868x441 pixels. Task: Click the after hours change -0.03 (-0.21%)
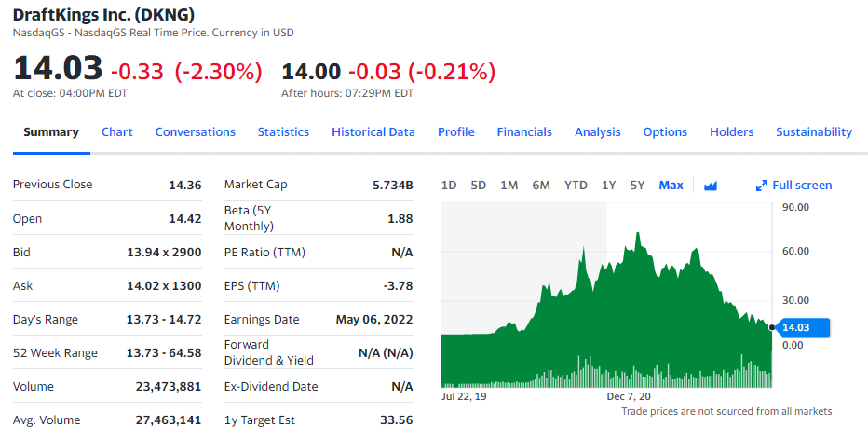(x=422, y=72)
